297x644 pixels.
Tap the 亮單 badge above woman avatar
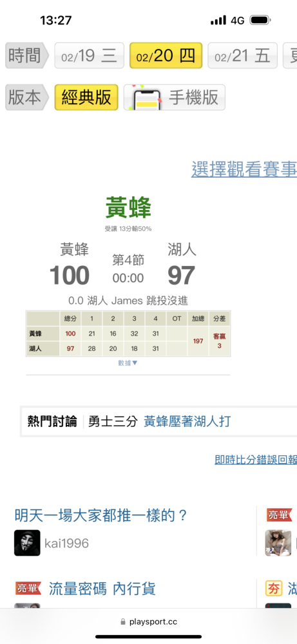280,515
